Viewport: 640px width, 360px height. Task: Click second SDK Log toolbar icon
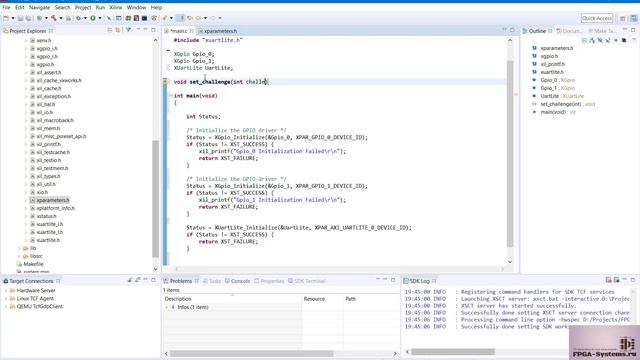616,280
